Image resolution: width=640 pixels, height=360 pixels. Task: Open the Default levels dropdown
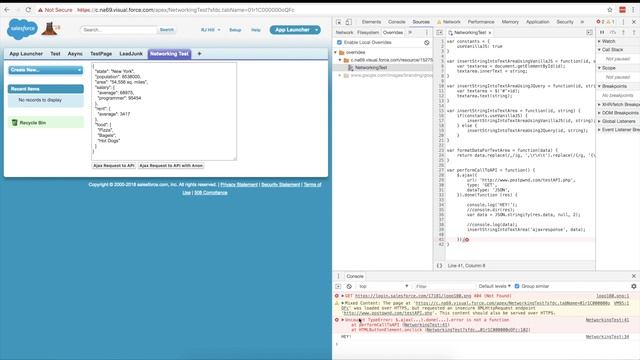(x=494, y=286)
